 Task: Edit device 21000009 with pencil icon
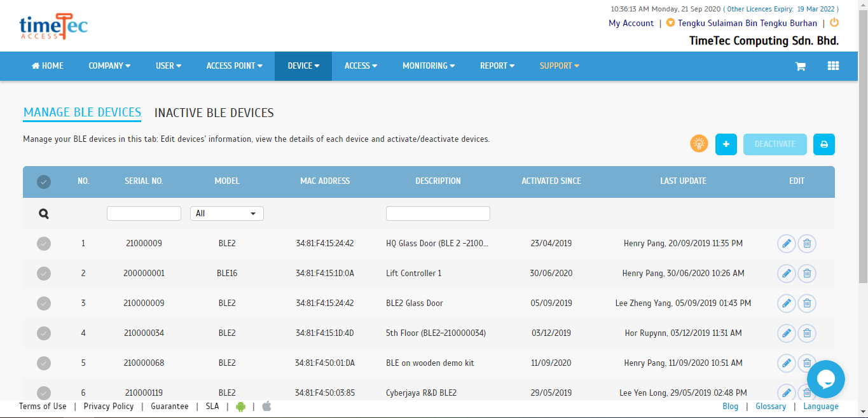(787, 243)
